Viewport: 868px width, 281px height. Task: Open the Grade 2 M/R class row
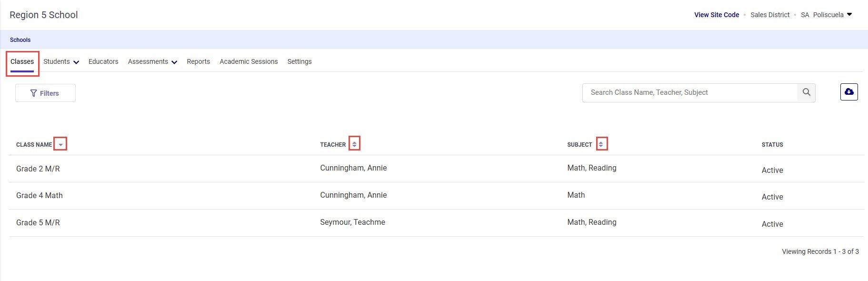coord(38,169)
